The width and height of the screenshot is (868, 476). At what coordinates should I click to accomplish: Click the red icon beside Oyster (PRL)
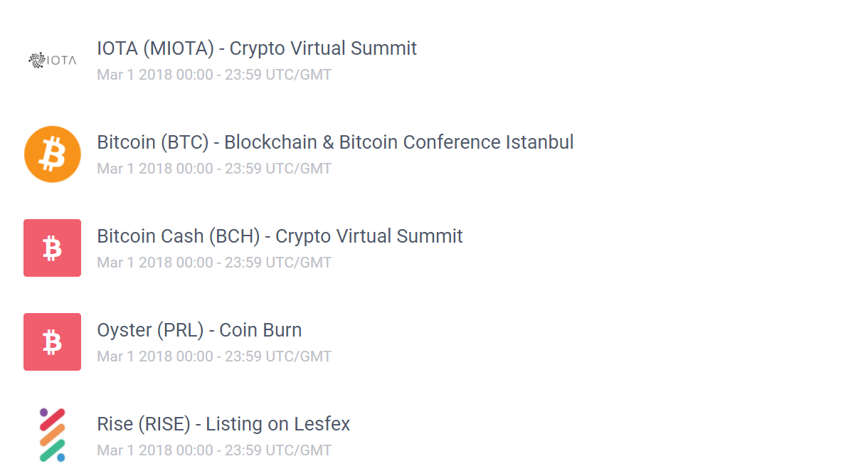[52, 342]
